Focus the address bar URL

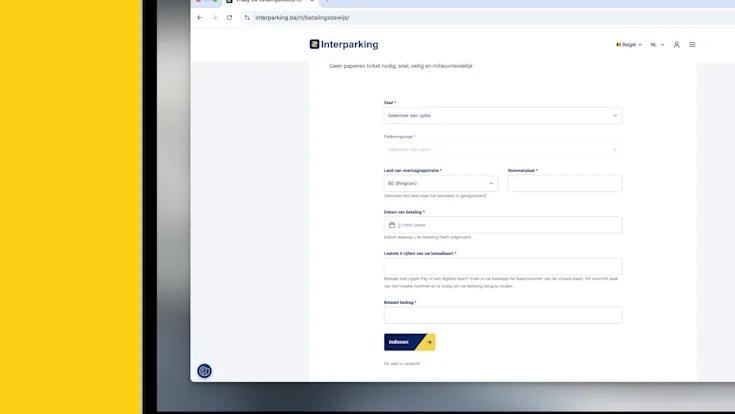click(302, 18)
